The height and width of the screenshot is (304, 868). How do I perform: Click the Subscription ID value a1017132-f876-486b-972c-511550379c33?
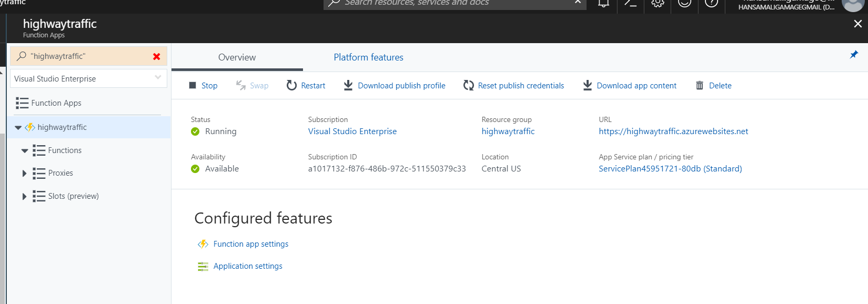(x=387, y=169)
